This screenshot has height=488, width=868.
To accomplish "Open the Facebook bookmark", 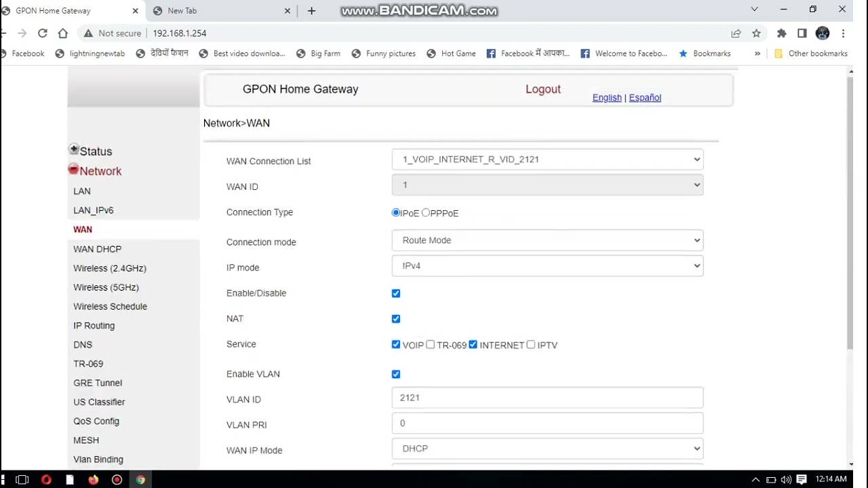I will (x=23, y=54).
